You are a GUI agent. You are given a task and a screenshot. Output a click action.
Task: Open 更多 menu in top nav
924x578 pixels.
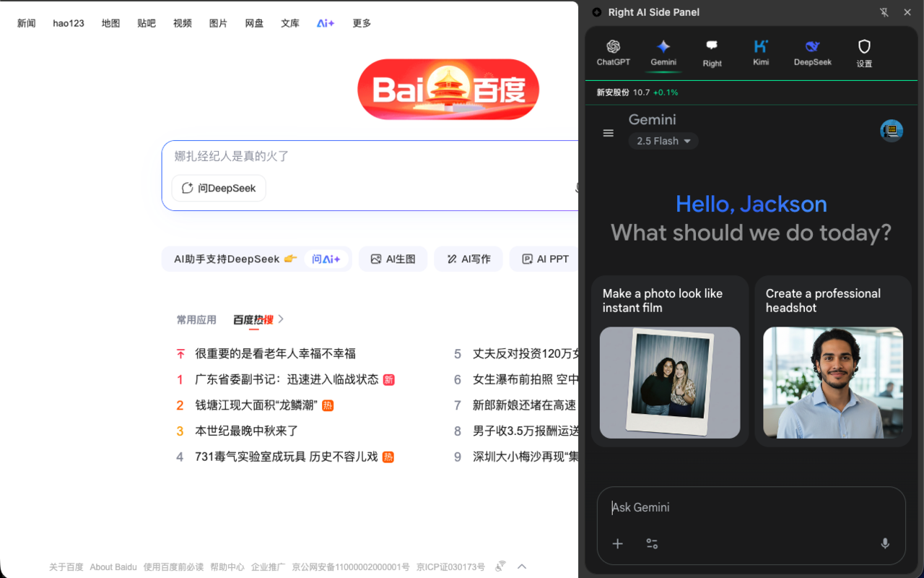362,23
